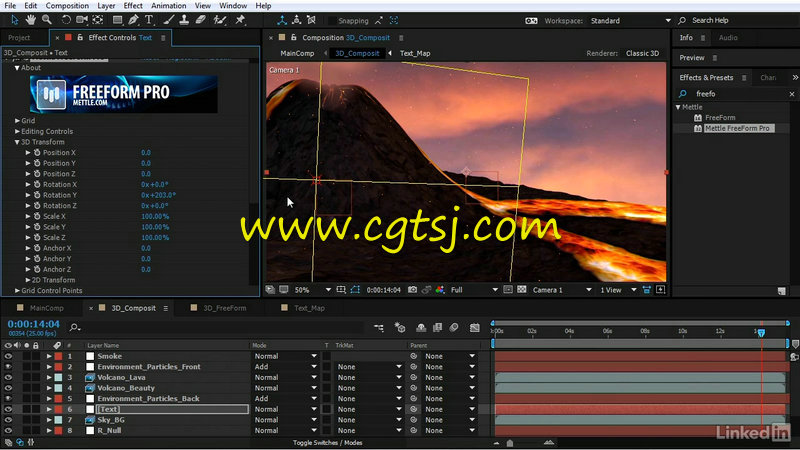Switch to the 3D_FreeForm timeline tab
The width and height of the screenshot is (800, 450).
(x=224, y=308)
